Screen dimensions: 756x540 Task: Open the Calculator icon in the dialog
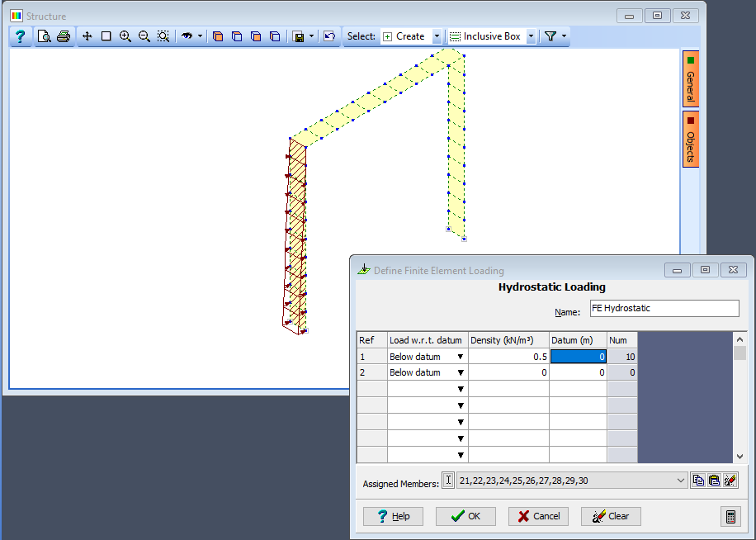730,516
